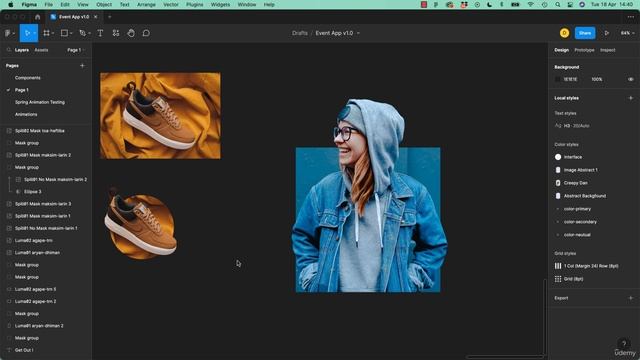Select the Luma01 aryan-dhiman 2 layer
The width and height of the screenshot is (640, 360).
(x=39, y=326)
